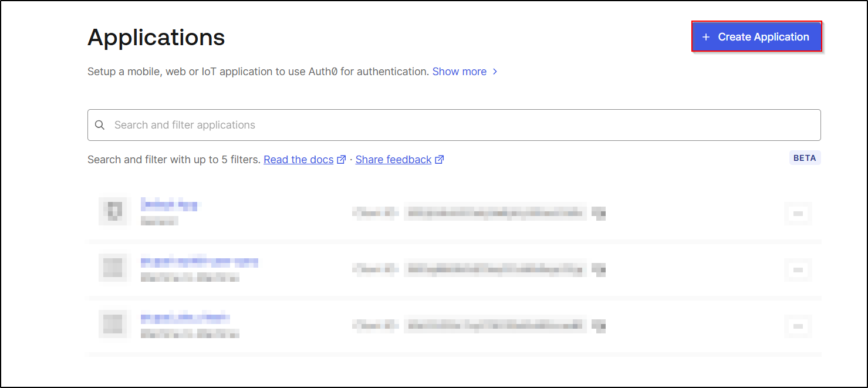This screenshot has height=388, width=868.
Task: Copy the Client ID of the first application
Action: click(x=599, y=213)
